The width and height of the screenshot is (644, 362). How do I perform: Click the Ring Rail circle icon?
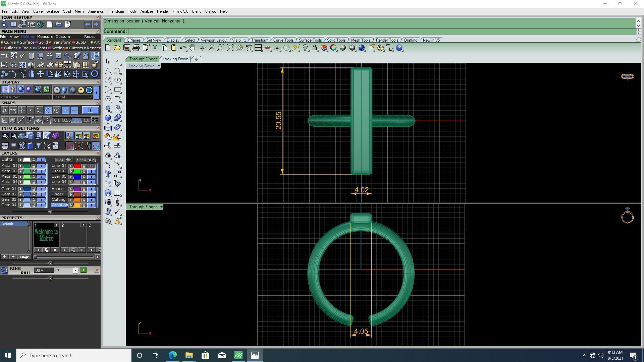pyautogui.click(x=4, y=270)
